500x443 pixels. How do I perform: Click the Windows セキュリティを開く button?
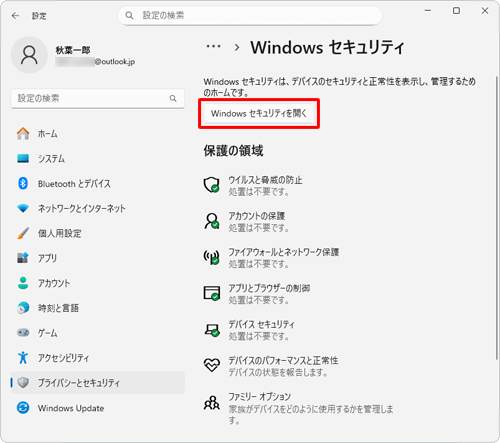point(259,114)
